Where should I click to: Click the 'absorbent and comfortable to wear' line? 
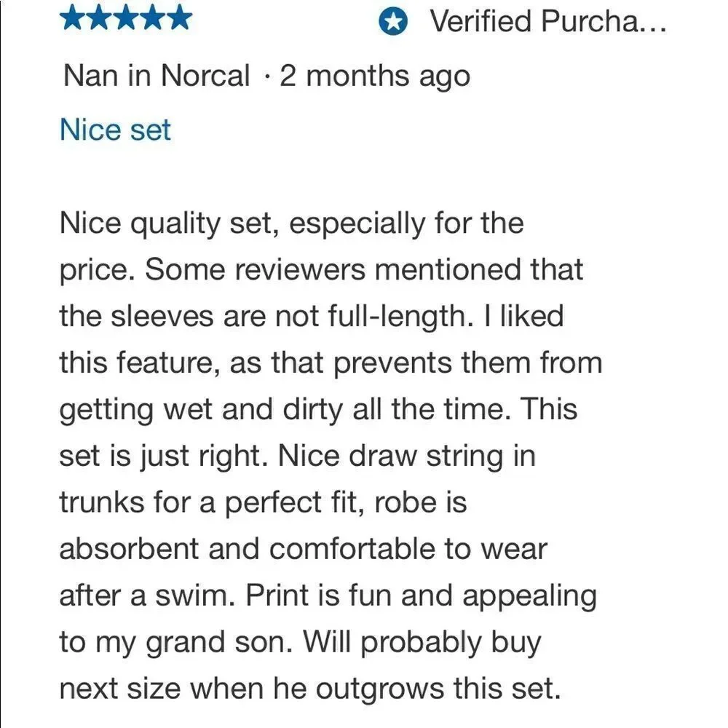tap(304, 549)
